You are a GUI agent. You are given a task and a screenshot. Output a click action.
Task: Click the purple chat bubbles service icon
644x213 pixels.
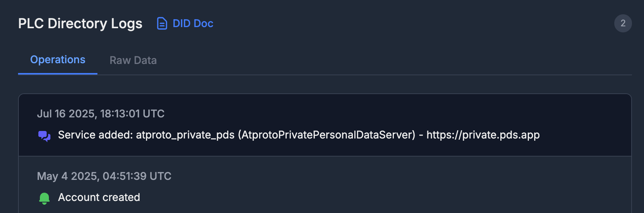click(44, 135)
